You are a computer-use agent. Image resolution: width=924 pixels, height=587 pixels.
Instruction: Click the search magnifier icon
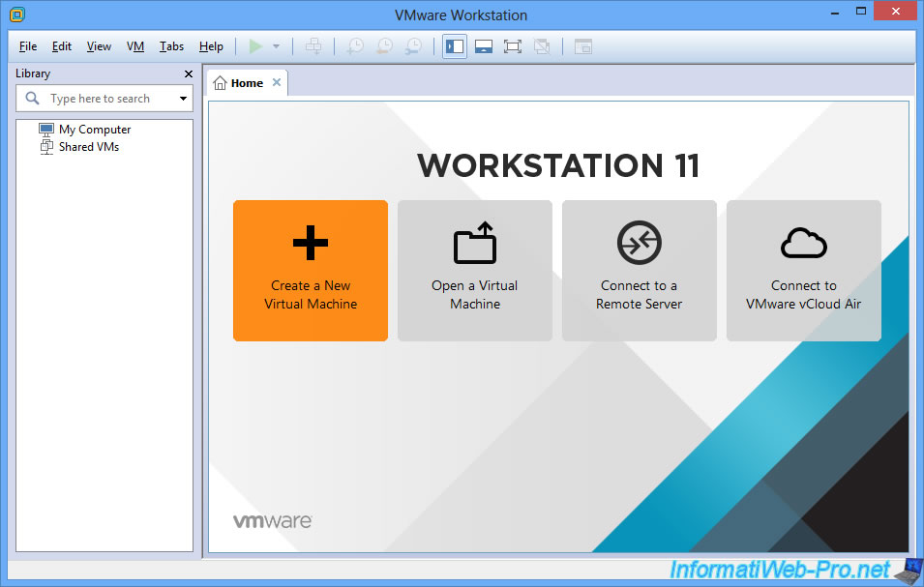pos(32,99)
